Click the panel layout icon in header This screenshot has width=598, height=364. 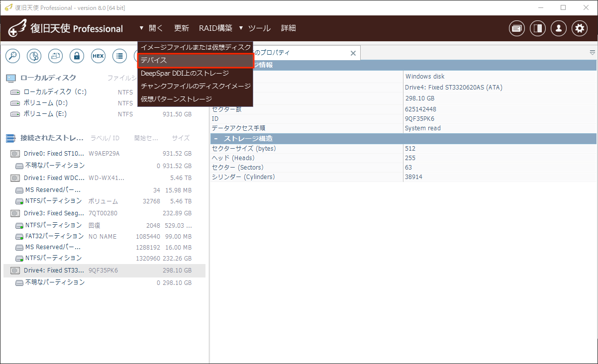[x=538, y=28]
